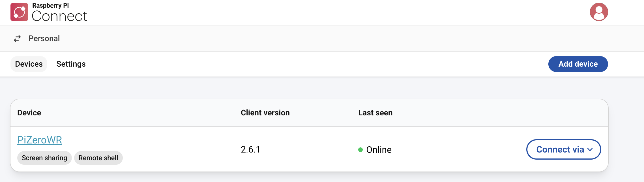Click the chevron on Connect via button
Image resolution: width=644 pixels, height=182 pixels.
[x=590, y=149]
